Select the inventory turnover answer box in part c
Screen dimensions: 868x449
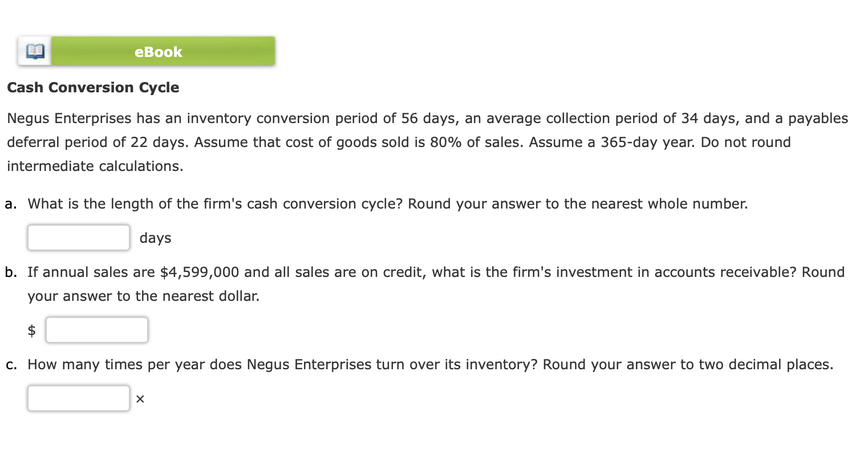pyautogui.click(x=78, y=398)
